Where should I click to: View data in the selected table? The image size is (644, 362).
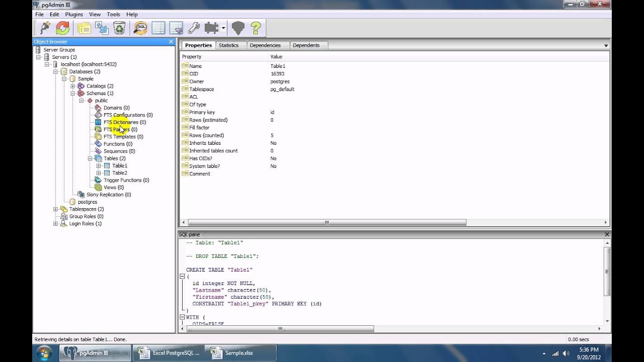[158, 28]
